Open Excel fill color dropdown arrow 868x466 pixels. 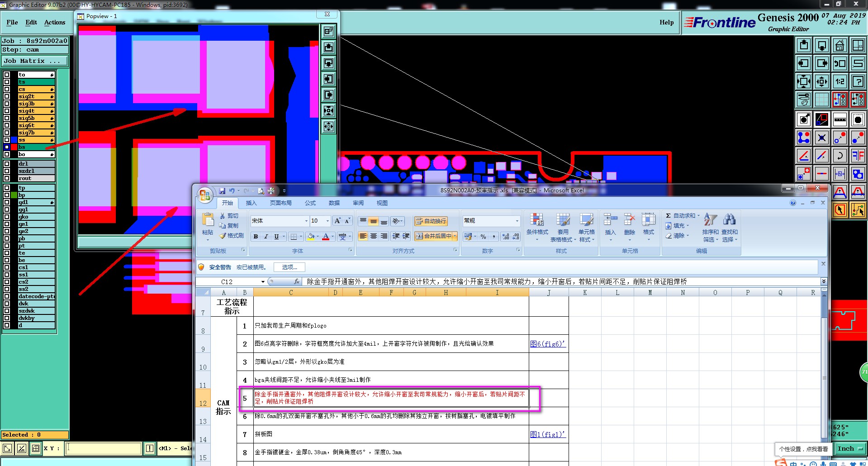pos(318,237)
